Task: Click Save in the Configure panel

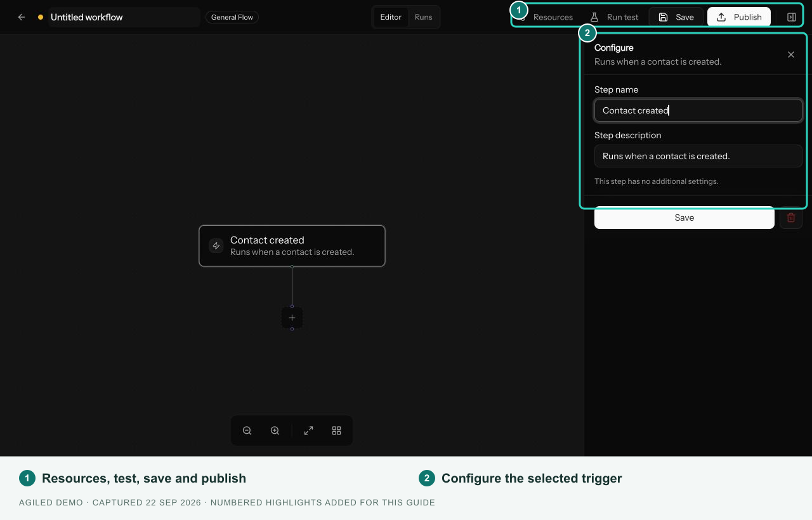Action: [684, 218]
